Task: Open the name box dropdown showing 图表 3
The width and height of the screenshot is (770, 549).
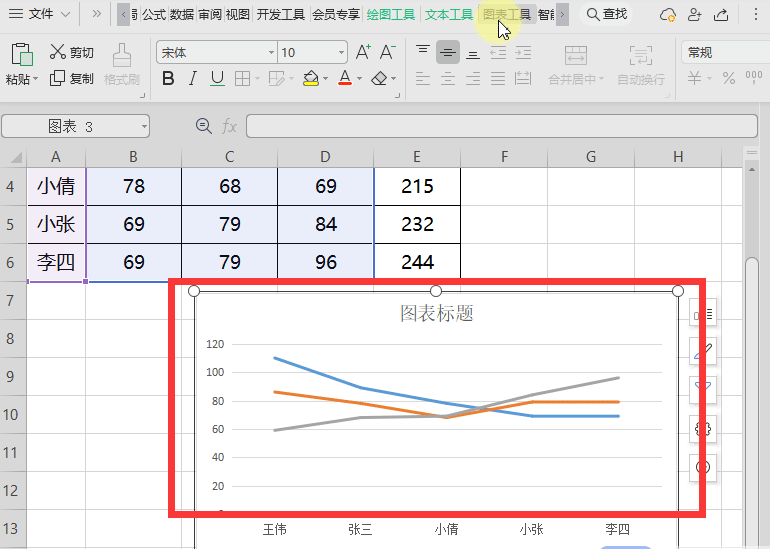Action: 144,126
